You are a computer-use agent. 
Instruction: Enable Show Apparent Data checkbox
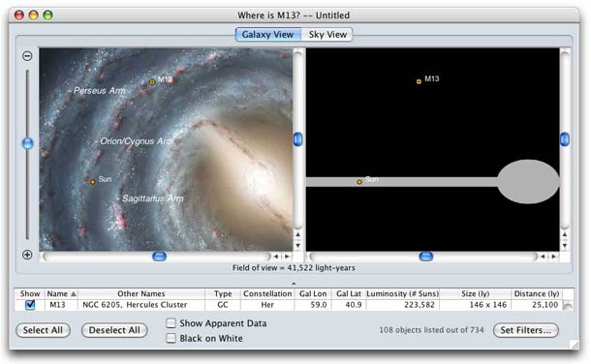click(171, 323)
